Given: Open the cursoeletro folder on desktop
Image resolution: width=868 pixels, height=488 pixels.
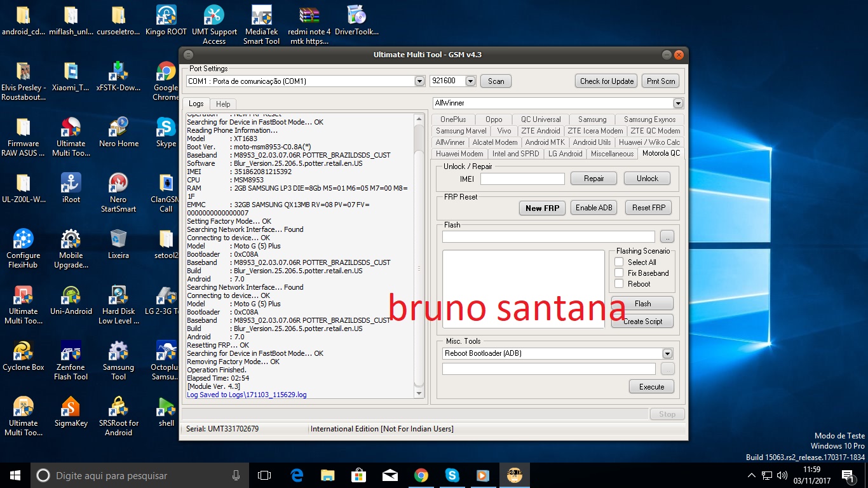Looking at the screenshot, I should 118,21.
